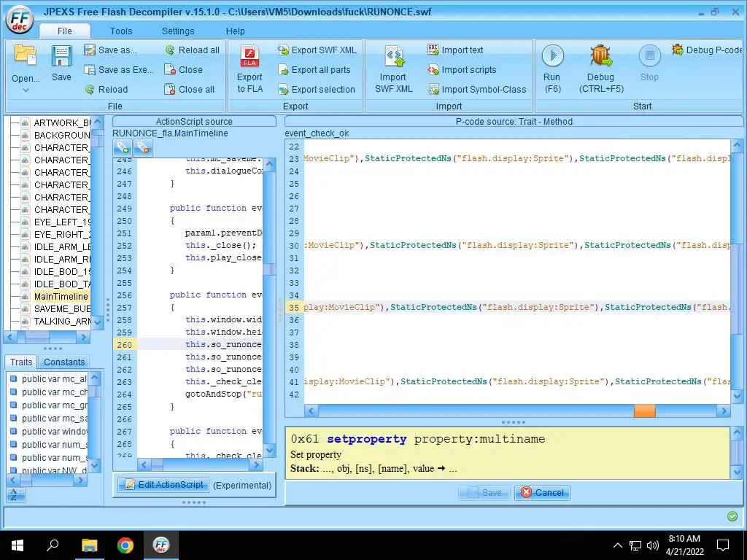Reload the current SWF file

[x=107, y=89]
